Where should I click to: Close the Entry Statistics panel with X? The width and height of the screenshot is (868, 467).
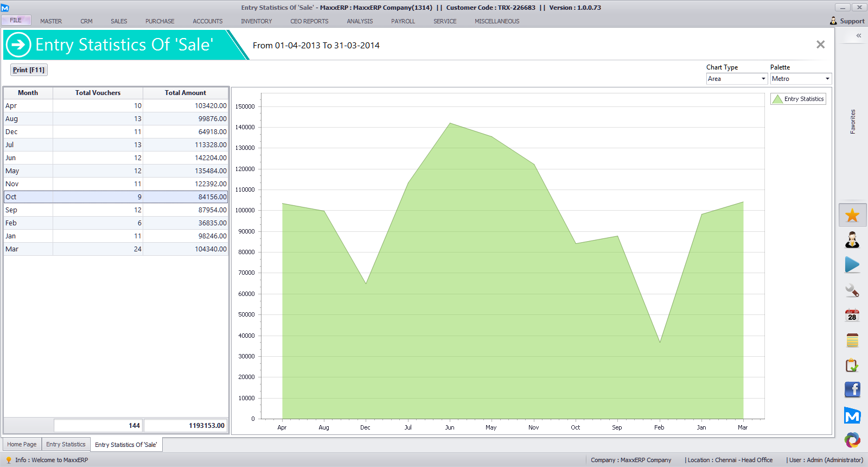[x=820, y=45]
